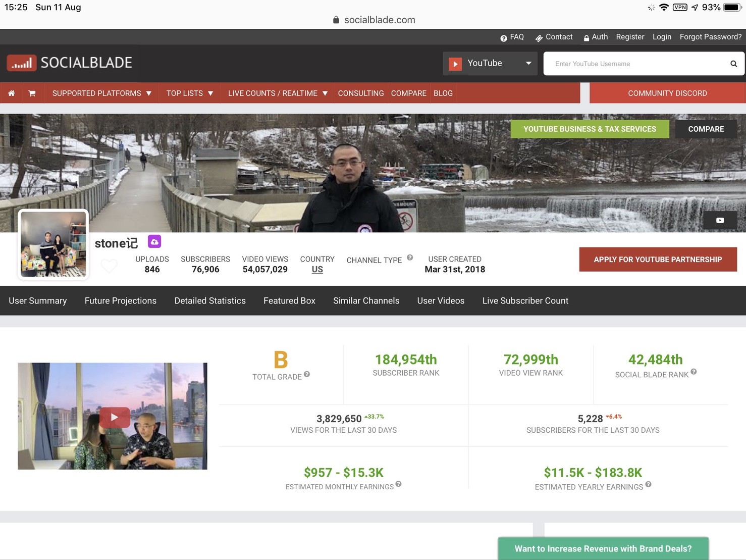Switch to the Future Projections tab
This screenshot has width=746, height=560.
(x=121, y=301)
